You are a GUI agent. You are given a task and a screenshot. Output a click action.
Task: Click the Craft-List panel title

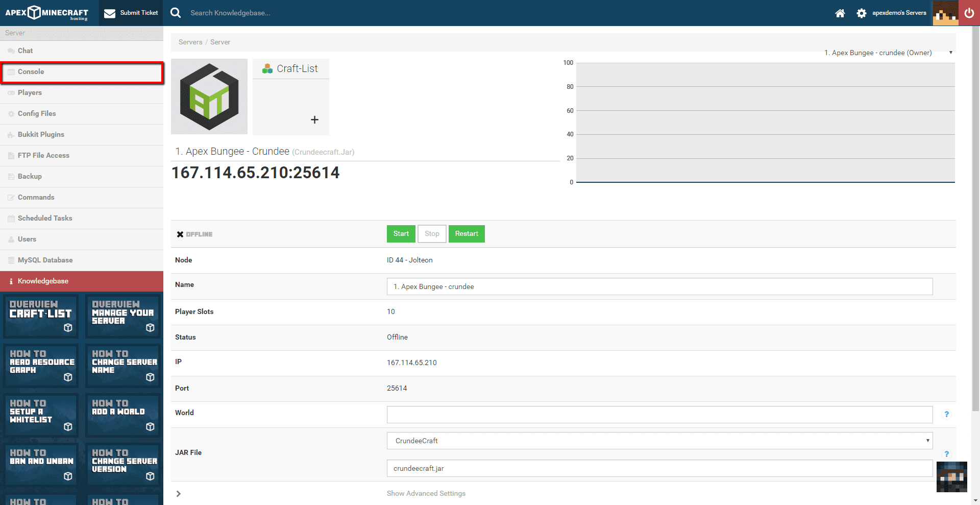(x=297, y=68)
